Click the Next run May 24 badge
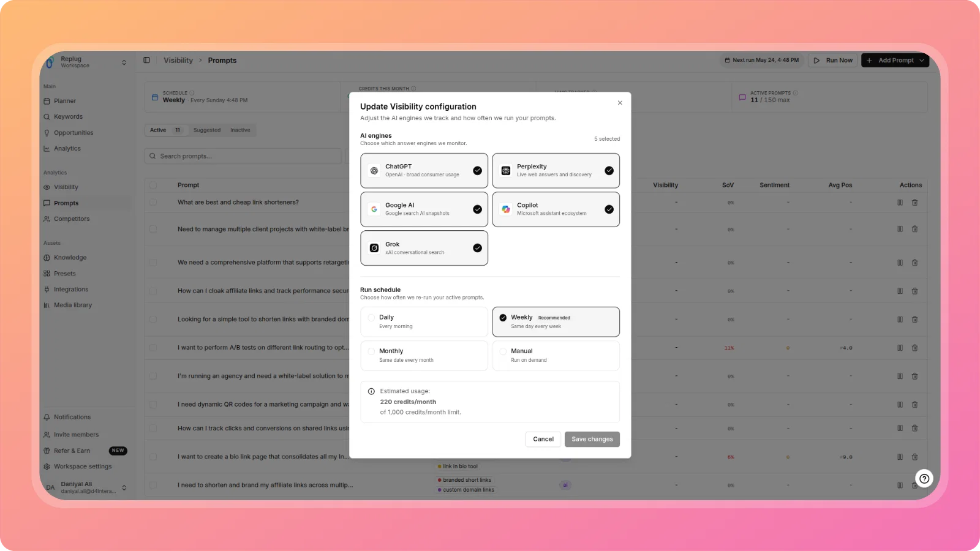 [x=761, y=60]
